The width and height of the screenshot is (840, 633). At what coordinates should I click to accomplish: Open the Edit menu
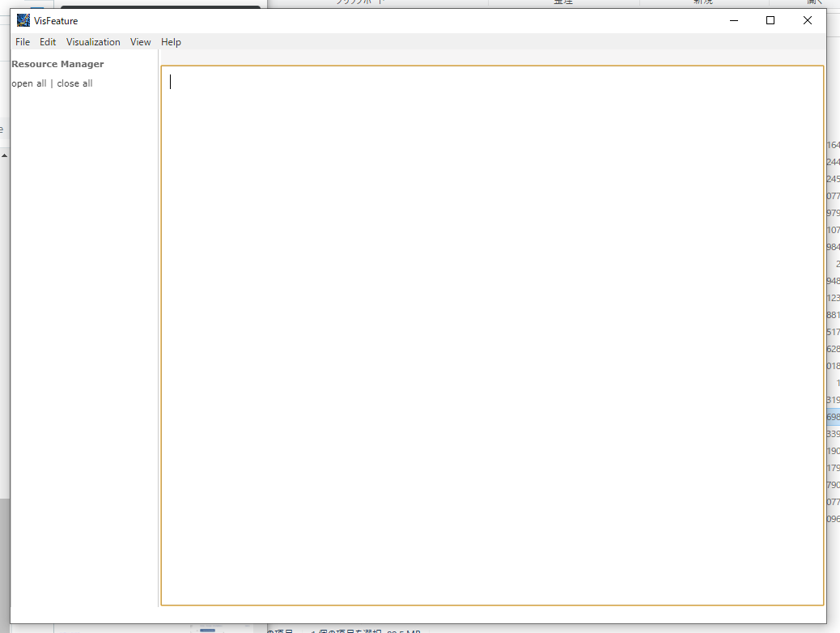(x=48, y=42)
